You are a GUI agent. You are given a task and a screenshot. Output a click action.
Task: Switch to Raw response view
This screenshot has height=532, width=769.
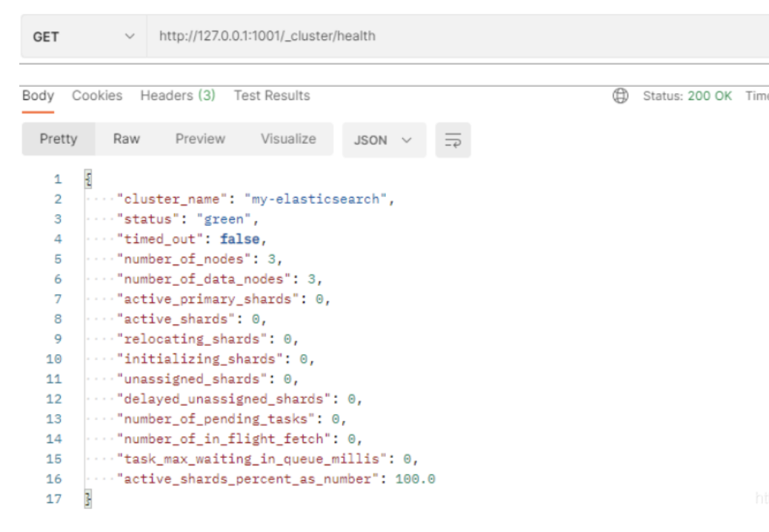pyautogui.click(x=127, y=139)
